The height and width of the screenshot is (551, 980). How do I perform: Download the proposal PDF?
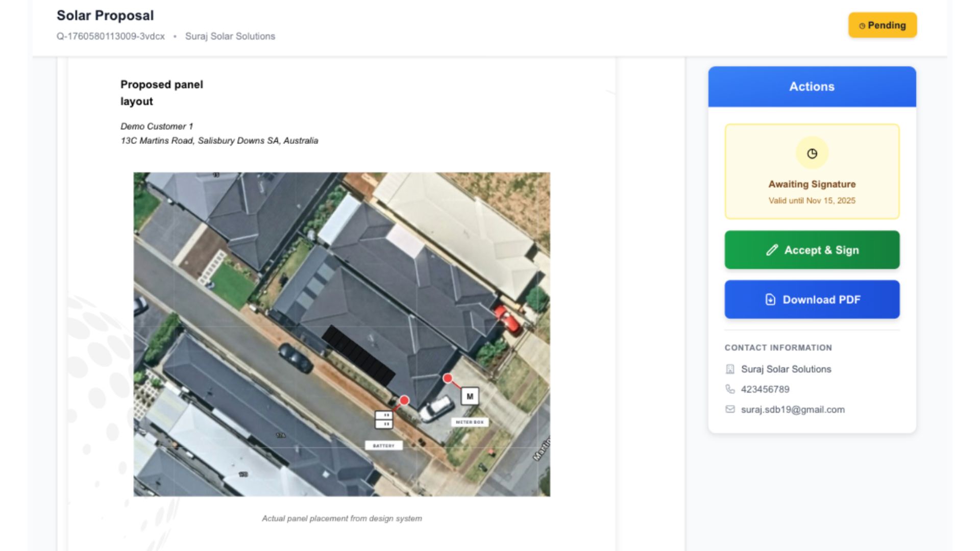click(812, 299)
